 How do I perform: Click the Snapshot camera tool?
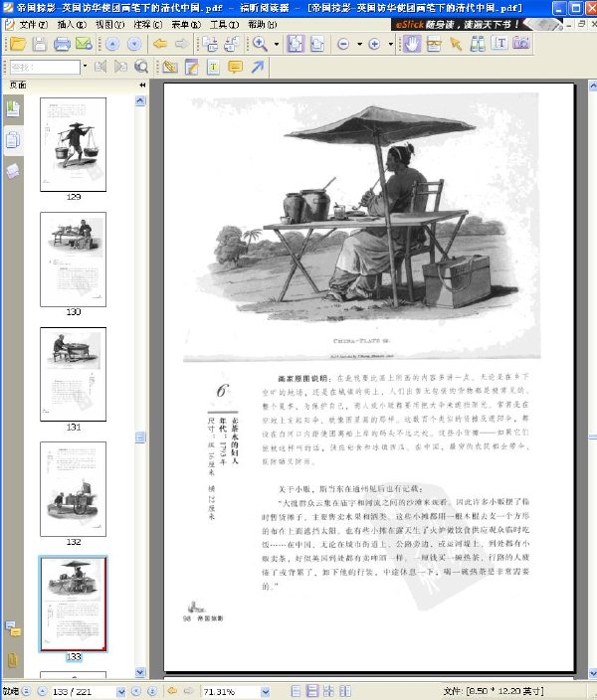coord(521,44)
